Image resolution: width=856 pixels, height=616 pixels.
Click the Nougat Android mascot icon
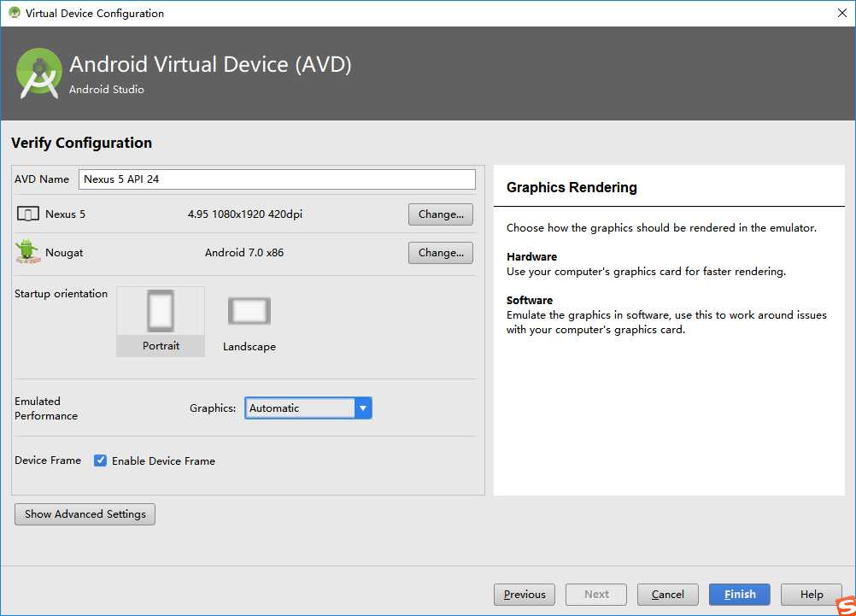pos(27,252)
